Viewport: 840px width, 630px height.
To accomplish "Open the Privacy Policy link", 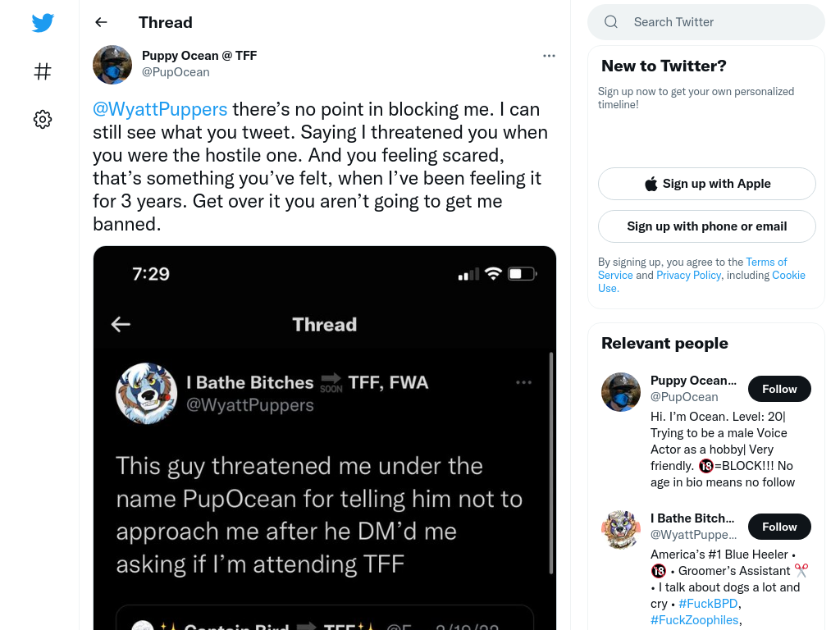I will pyautogui.click(x=688, y=275).
